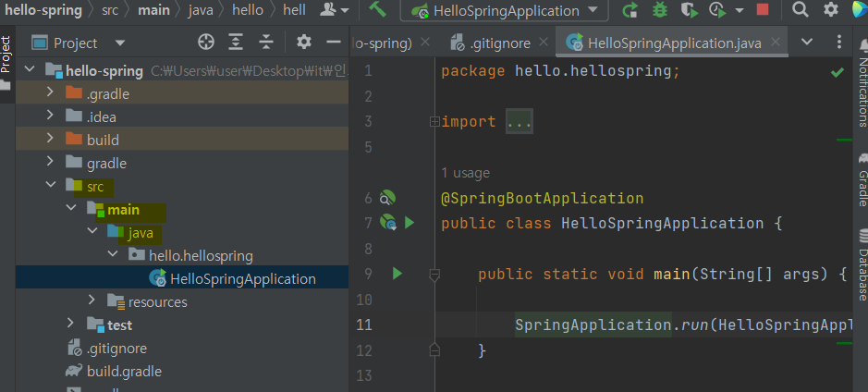Collapse the main folder
The height and width of the screenshot is (392, 868).
tap(71, 208)
